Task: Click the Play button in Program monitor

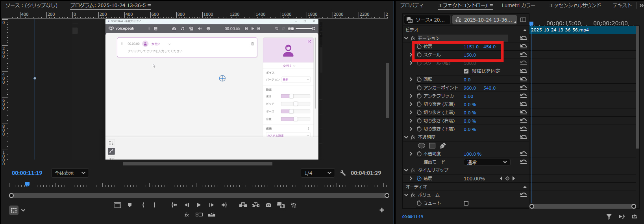Action: (x=199, y=205)
